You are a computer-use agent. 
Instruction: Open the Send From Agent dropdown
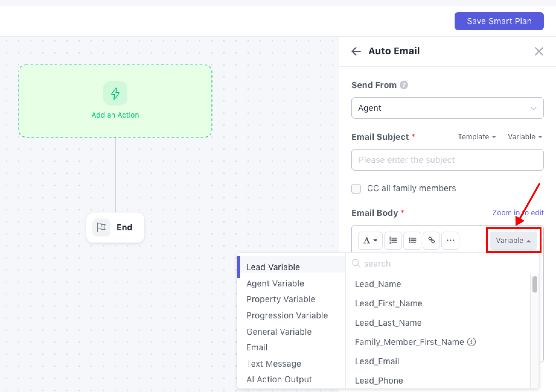pyautogui.click(x=447, y=108)
